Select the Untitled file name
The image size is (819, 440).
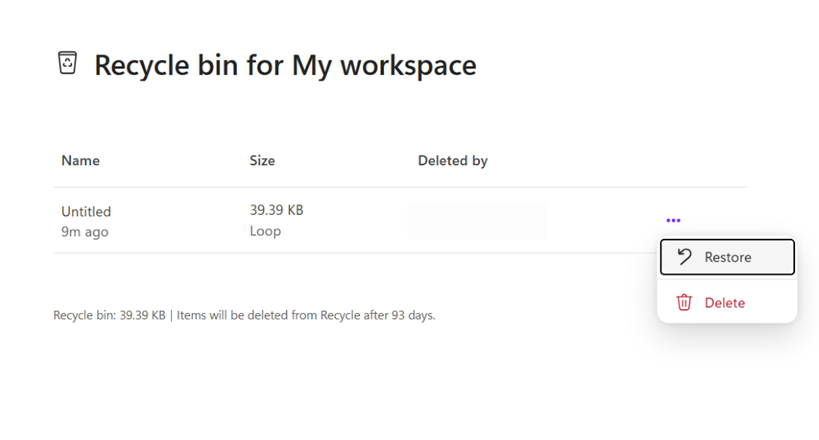86,212
